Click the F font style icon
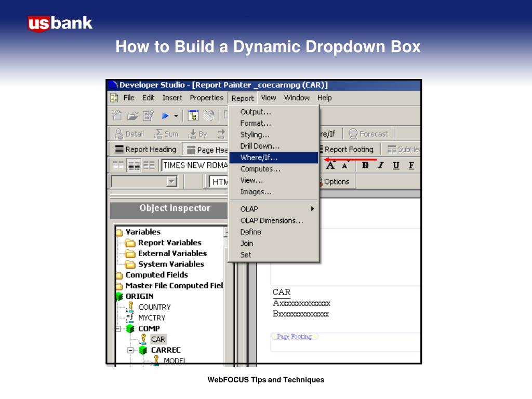This screenshot has height=399, width=532. (x=411, y=166)
